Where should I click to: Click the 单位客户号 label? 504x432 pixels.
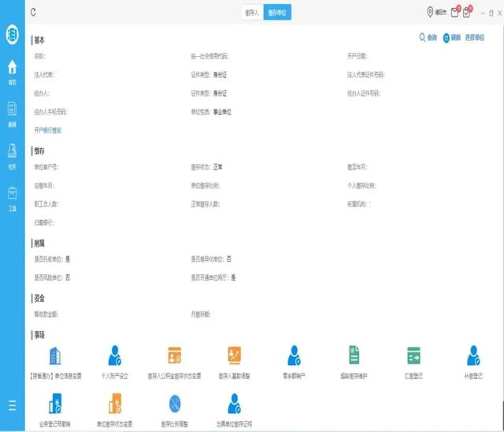click(46, 167)
